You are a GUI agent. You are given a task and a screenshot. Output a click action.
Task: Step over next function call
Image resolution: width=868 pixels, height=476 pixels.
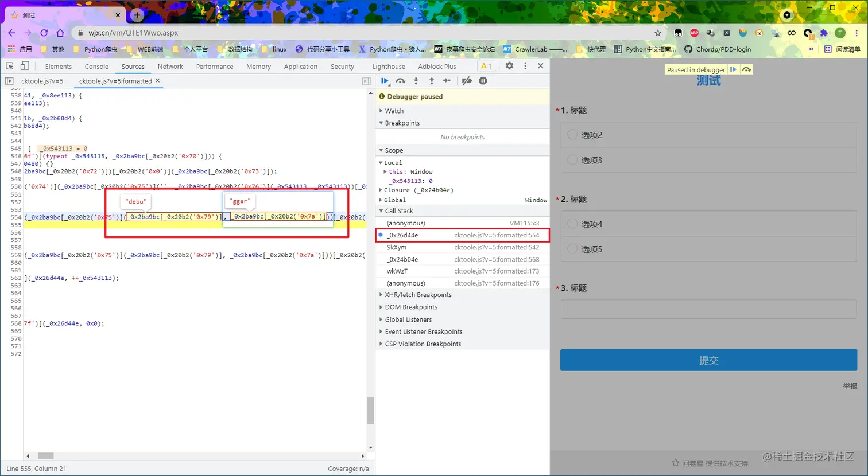(x=401, y=81)
